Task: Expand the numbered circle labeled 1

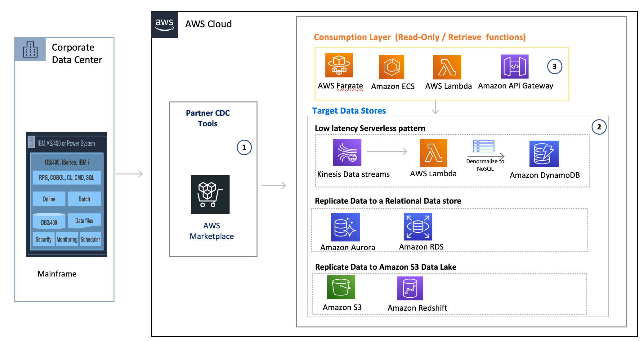Action: pyautogui.click(x=244, y=147)
